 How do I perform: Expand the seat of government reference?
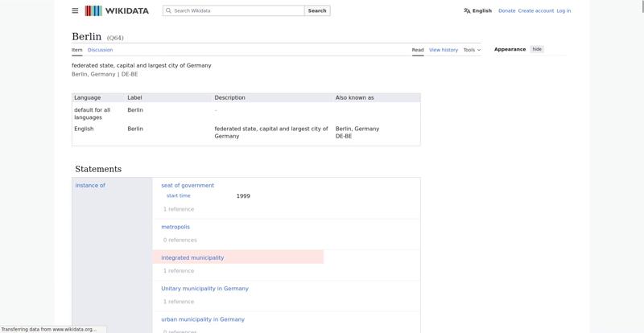click(179, 209)
